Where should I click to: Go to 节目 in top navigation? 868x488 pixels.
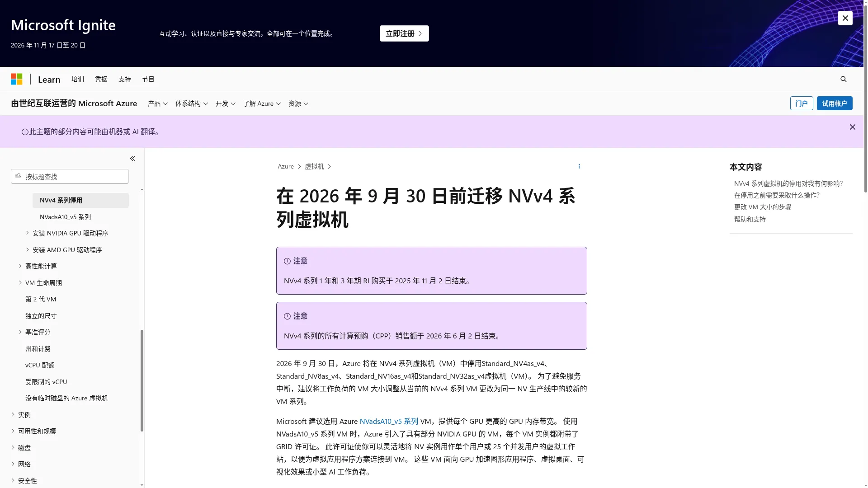click(148, 79)
